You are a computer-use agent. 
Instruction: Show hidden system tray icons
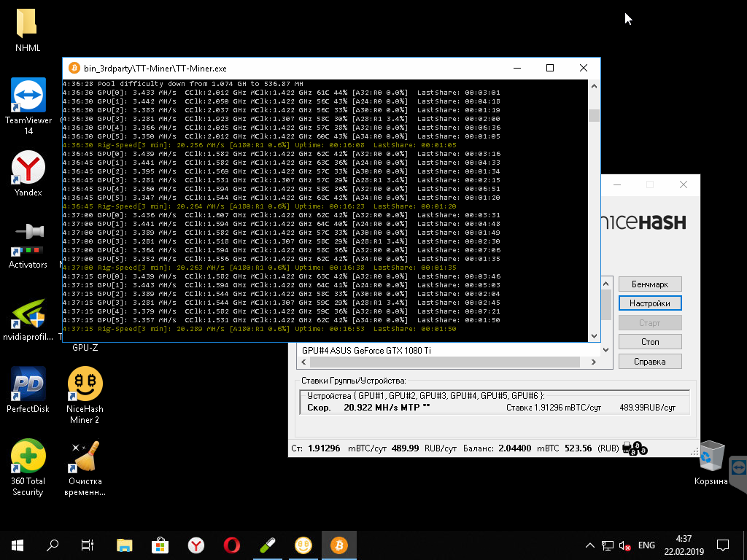pos(589,545)
